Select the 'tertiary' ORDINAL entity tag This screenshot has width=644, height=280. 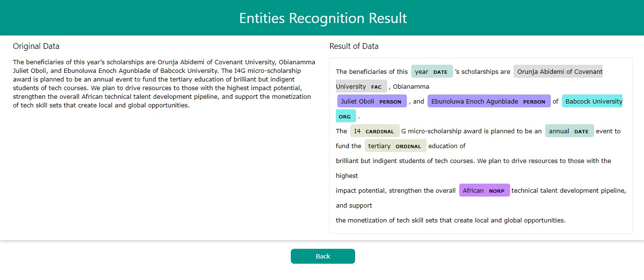(395, 146)
